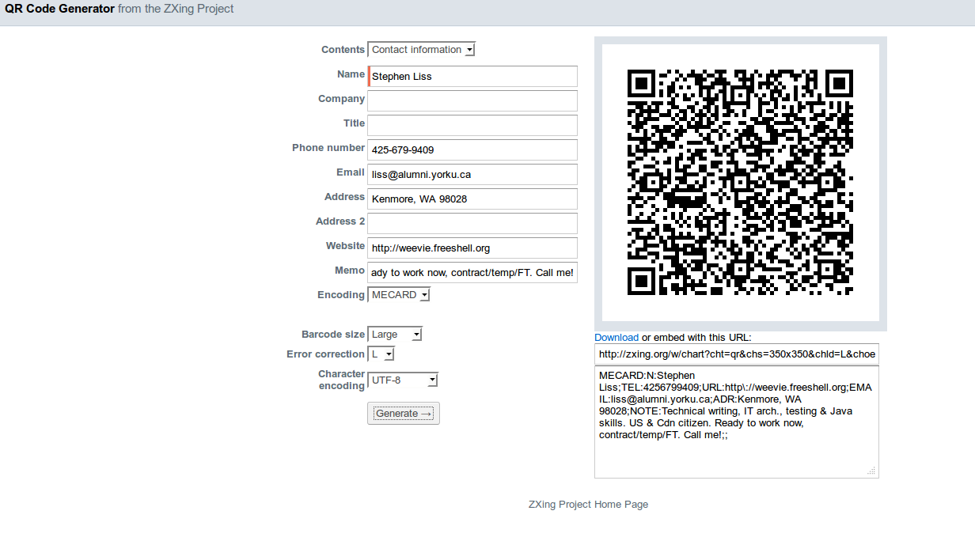975x560 pixels.
Task: Select the Phone number field
Action: [x=472, y=149]
